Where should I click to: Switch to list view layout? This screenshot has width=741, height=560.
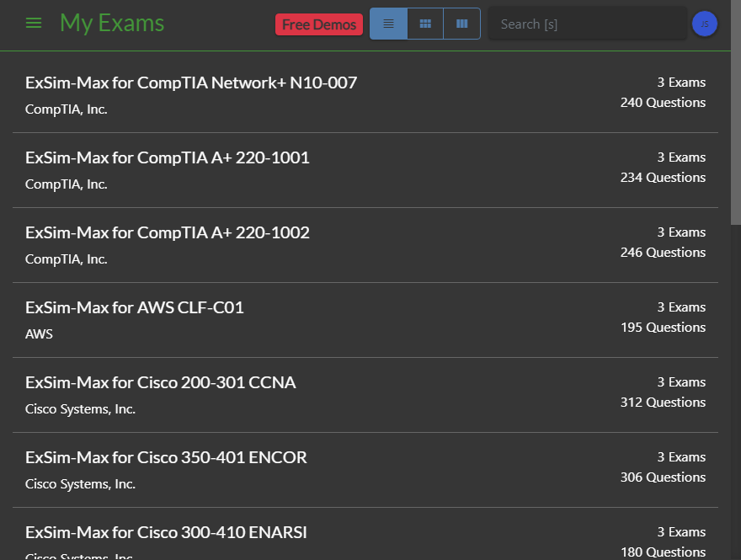[388, 24]
